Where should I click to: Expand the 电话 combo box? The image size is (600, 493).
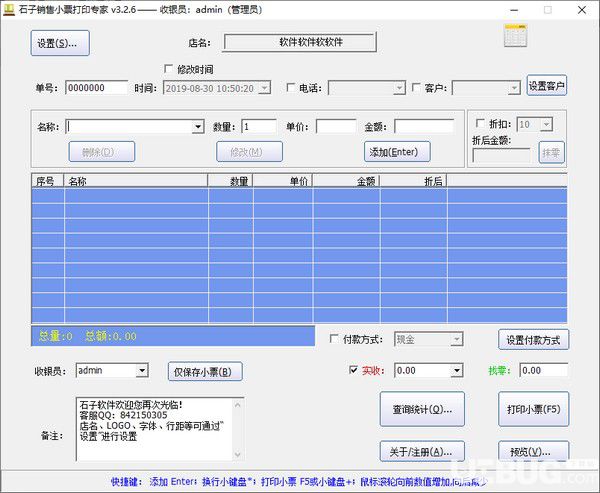pyautogui.click(x=399, y=88)
